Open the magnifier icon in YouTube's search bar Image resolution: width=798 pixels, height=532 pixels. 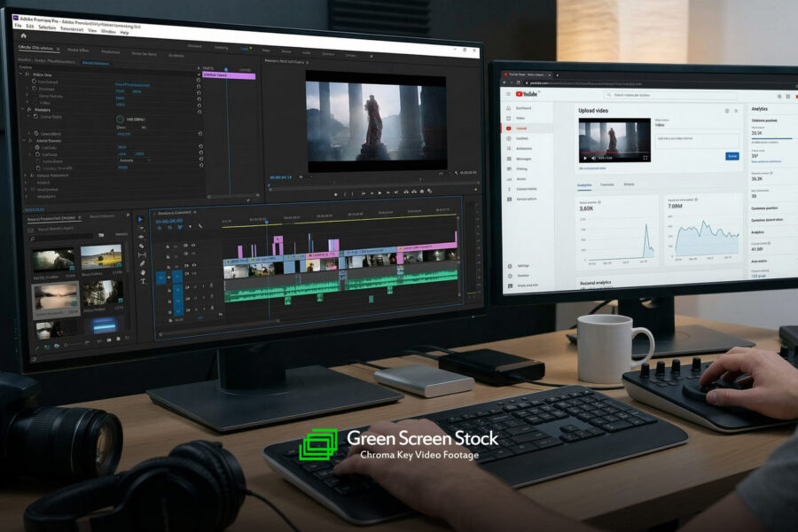[609, 94]
